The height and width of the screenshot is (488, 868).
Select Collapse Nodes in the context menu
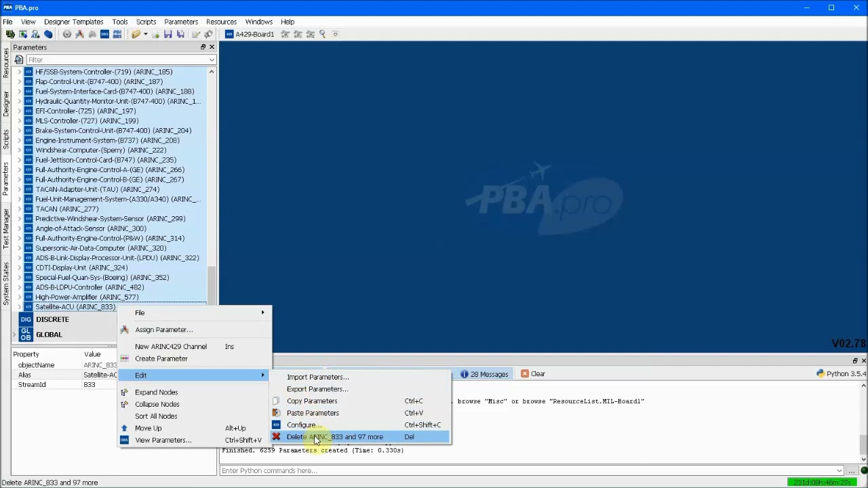pyautogui.click(x=195, y=404)
